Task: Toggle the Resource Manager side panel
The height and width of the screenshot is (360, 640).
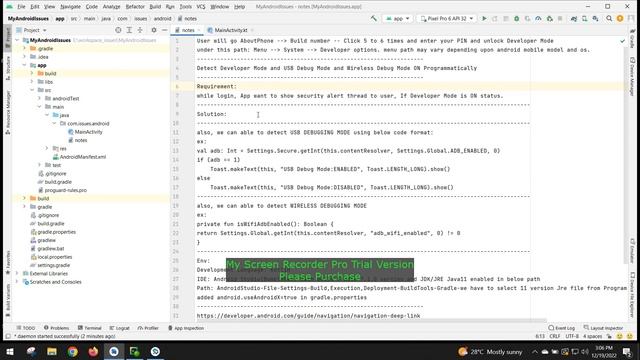Action: 8,113
